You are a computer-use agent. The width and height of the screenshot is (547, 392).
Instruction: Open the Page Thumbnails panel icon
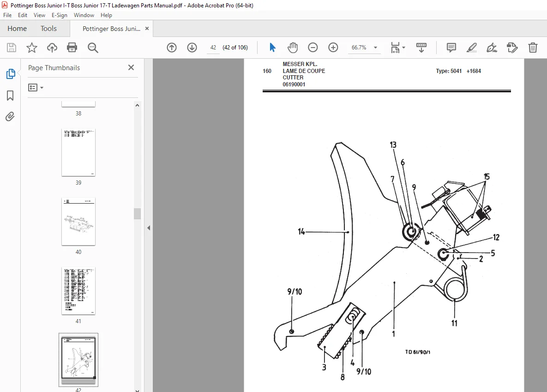[x=11, y=74]
